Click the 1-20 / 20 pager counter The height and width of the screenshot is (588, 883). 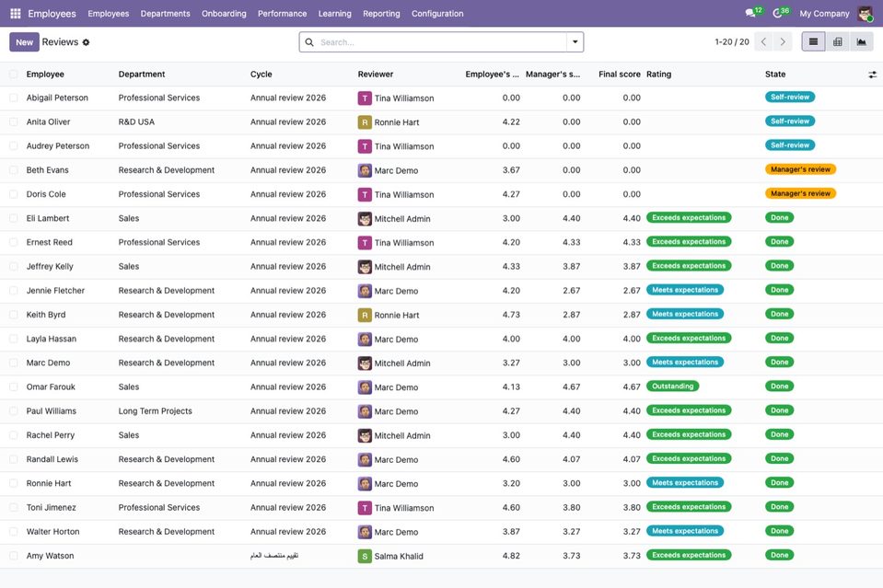coord(731,42)
